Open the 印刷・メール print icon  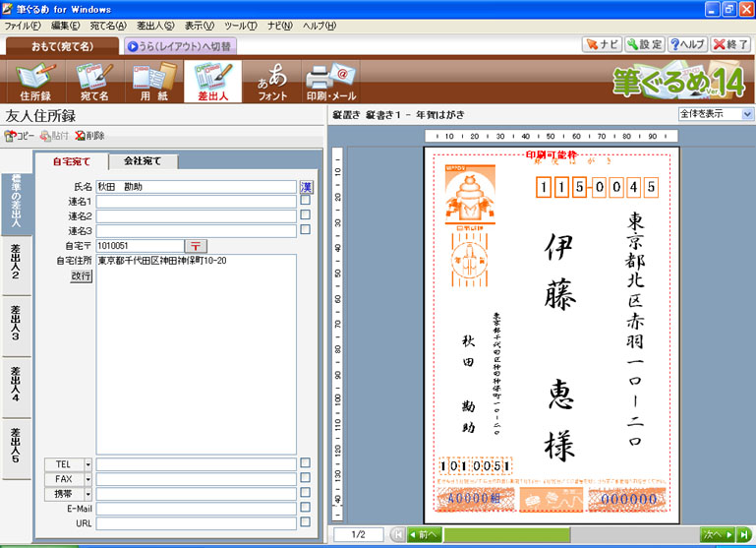[329, 82]
